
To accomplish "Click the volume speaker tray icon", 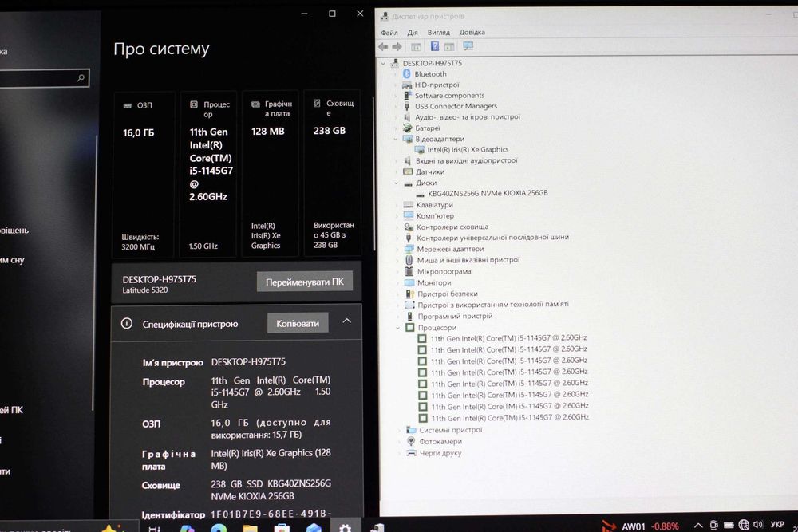I will [x=758, y=525].
